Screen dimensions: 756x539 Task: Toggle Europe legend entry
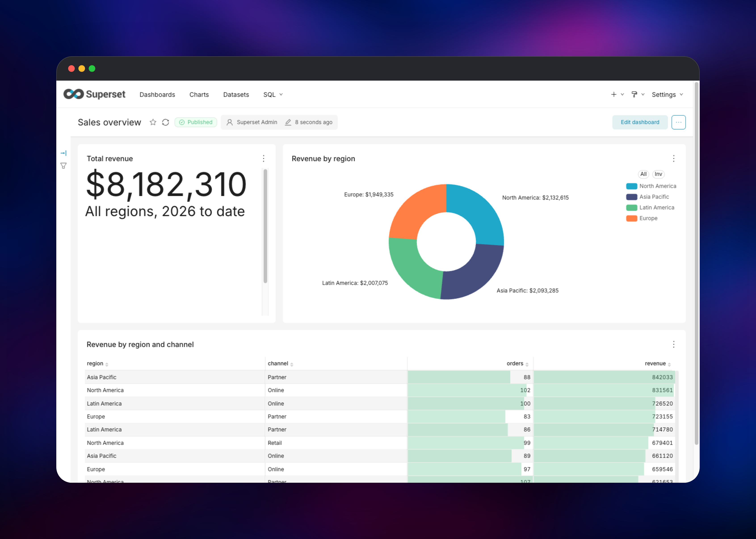[642, 218]
